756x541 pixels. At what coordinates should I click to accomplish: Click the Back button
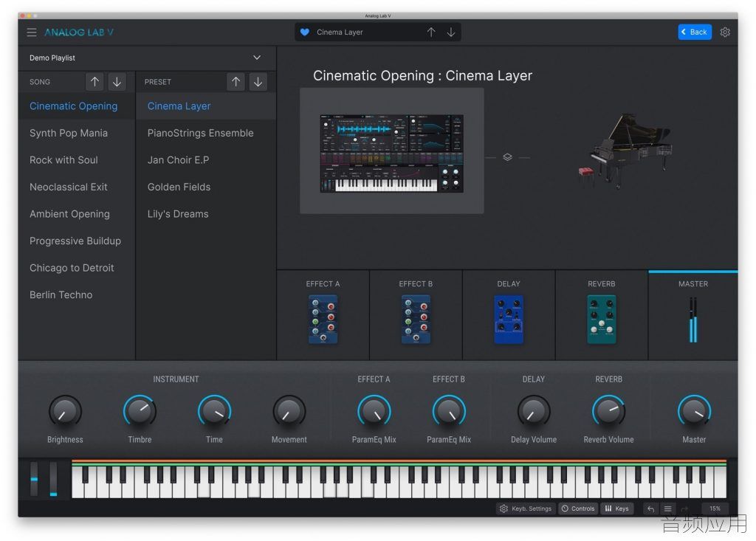(694, 32)
